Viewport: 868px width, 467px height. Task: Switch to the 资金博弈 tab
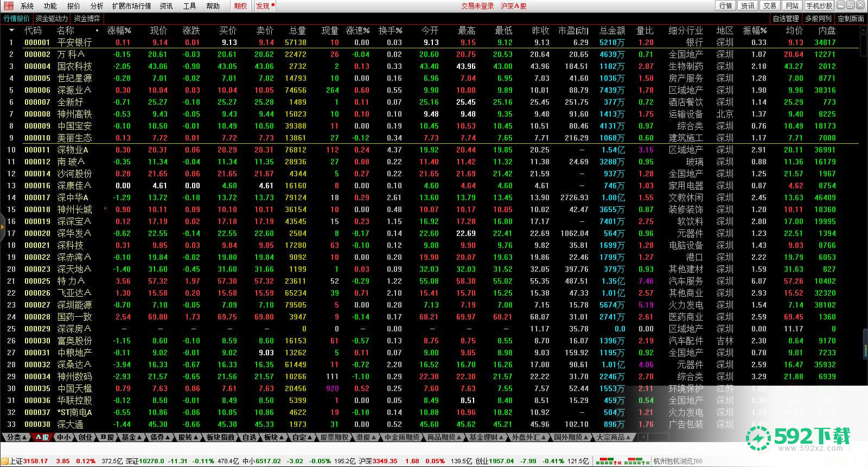(x=87, y=18)
